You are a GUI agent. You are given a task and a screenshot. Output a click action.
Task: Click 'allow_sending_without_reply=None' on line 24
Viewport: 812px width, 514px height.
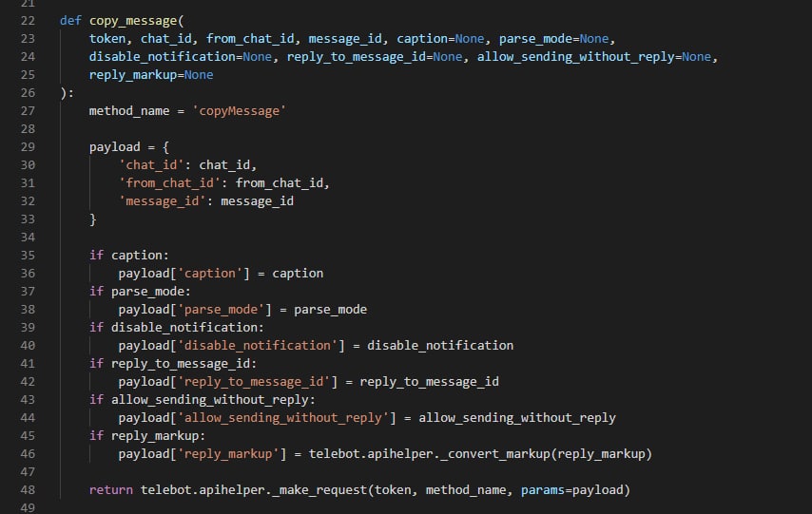tap(594, 57)
